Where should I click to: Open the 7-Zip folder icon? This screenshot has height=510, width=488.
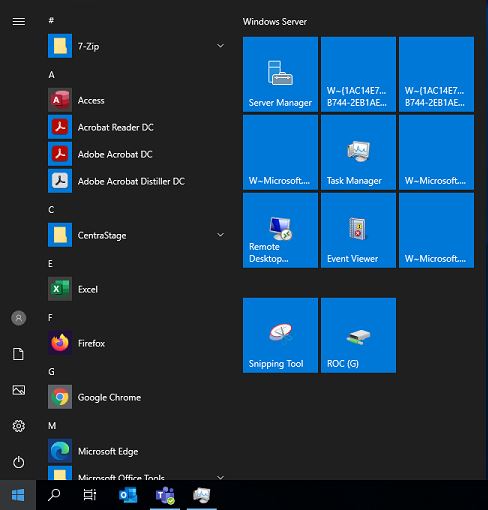point(60,46)
